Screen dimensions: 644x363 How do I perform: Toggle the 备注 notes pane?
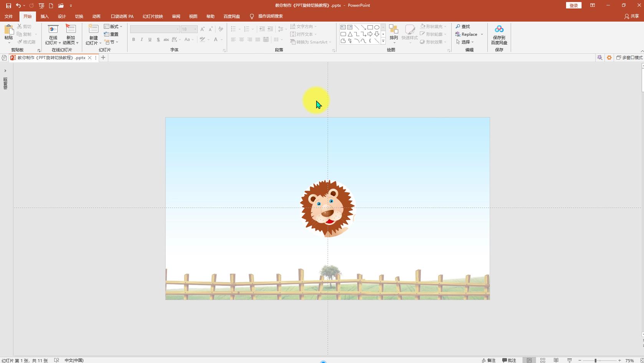point(488,360)
